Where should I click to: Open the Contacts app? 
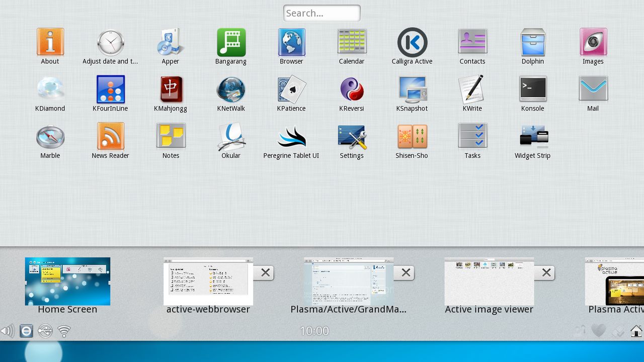[472, 46]
